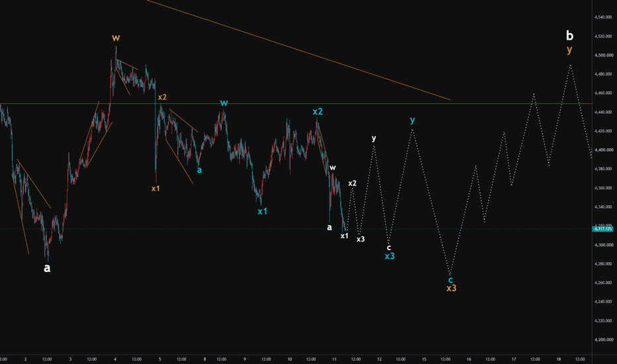Click date 15 on the time axis

point(424,359)
